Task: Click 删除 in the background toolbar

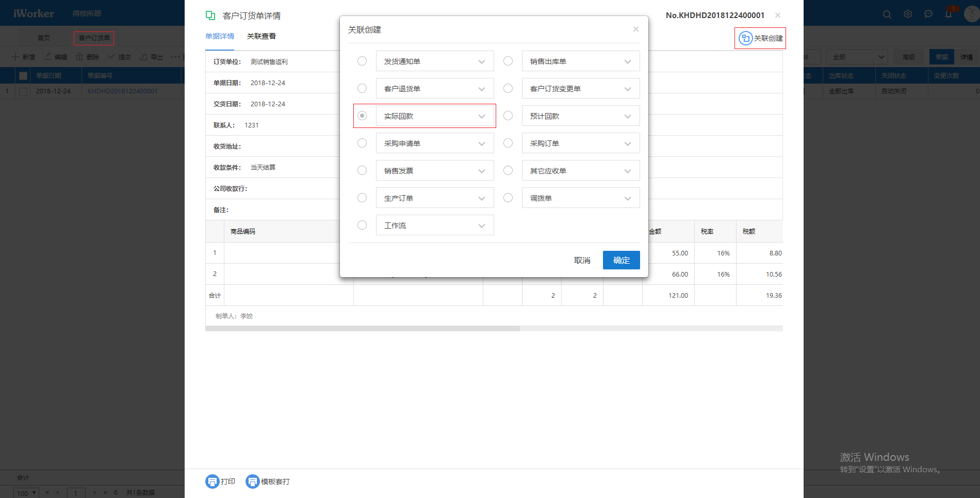Action: pyautogui.click(x=87, y=57)
